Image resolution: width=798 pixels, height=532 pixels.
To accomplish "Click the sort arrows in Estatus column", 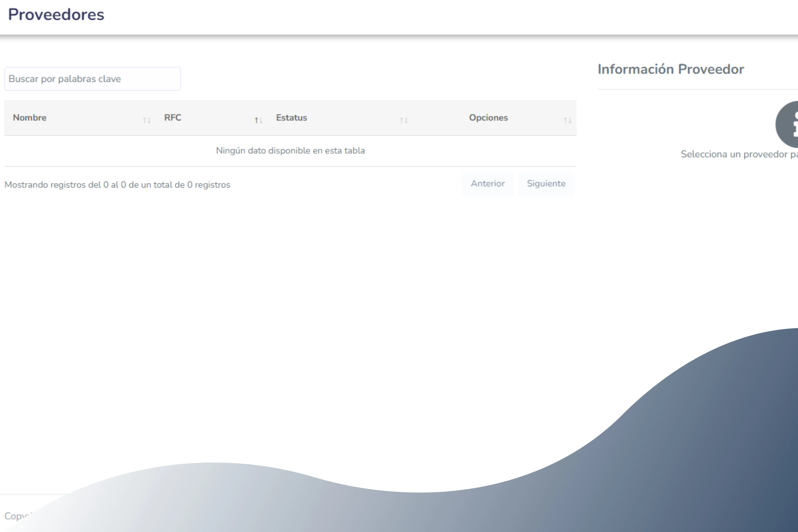I will pyautogui.click(x=404, y=120).
